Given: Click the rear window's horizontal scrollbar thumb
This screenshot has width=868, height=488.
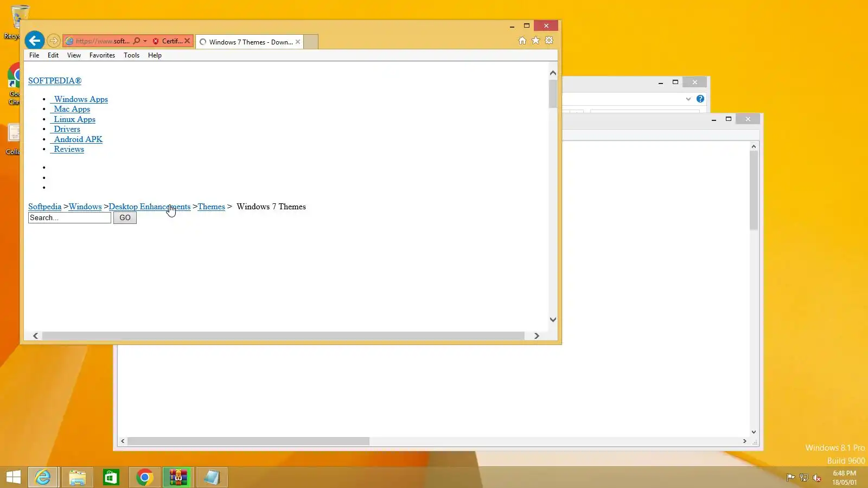Looking at the screenshot, I should (x=248, y=441).
